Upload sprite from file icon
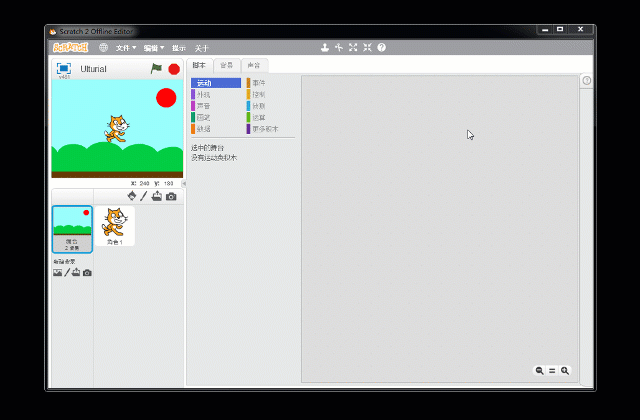The image size is (640, 420). [157, 196]
